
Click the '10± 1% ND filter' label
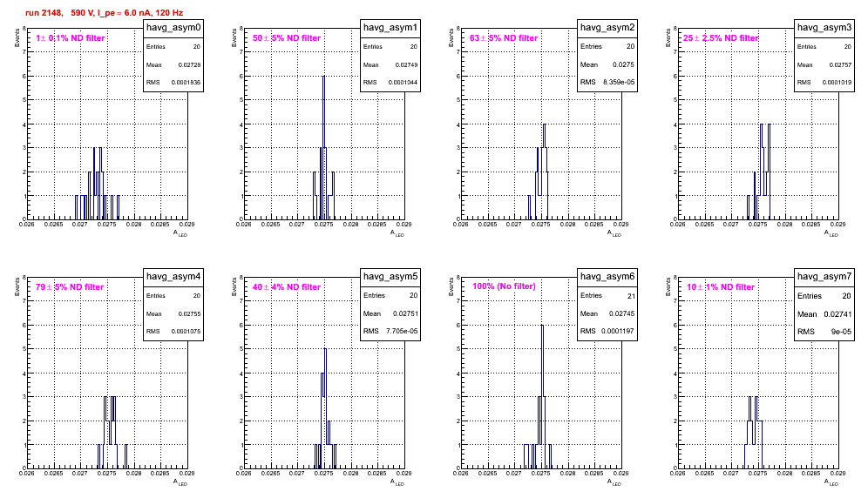[x=721, y=286]
